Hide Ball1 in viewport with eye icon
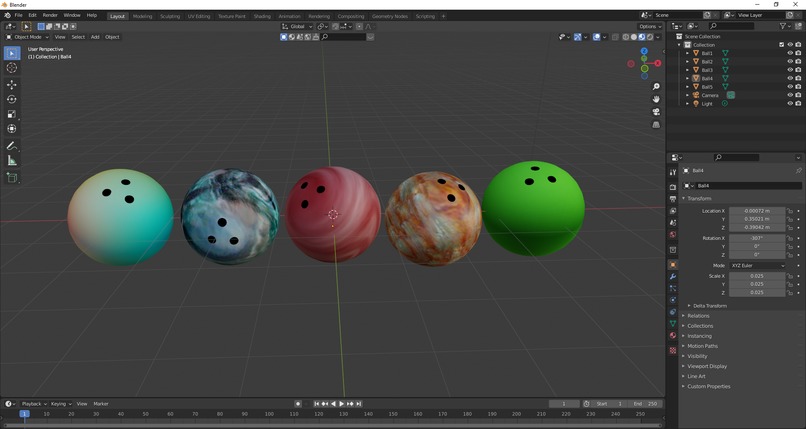This screenshot has width=806, height=429. coord(790,53)
